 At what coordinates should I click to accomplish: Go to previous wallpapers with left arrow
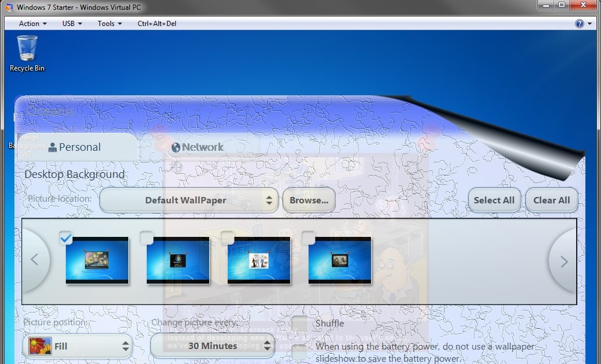35,260
